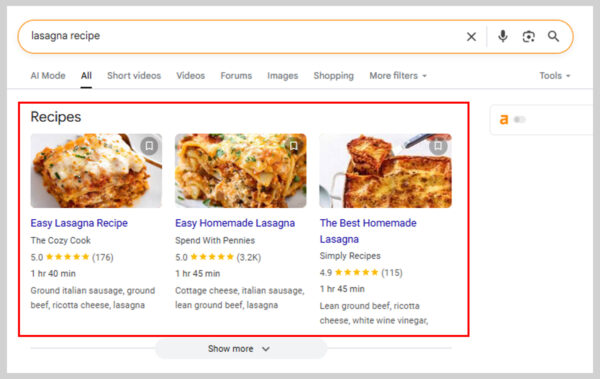Click the orange 'a' extension icon
This screenshot has width=600, height=379.
[x=504, y=119]
